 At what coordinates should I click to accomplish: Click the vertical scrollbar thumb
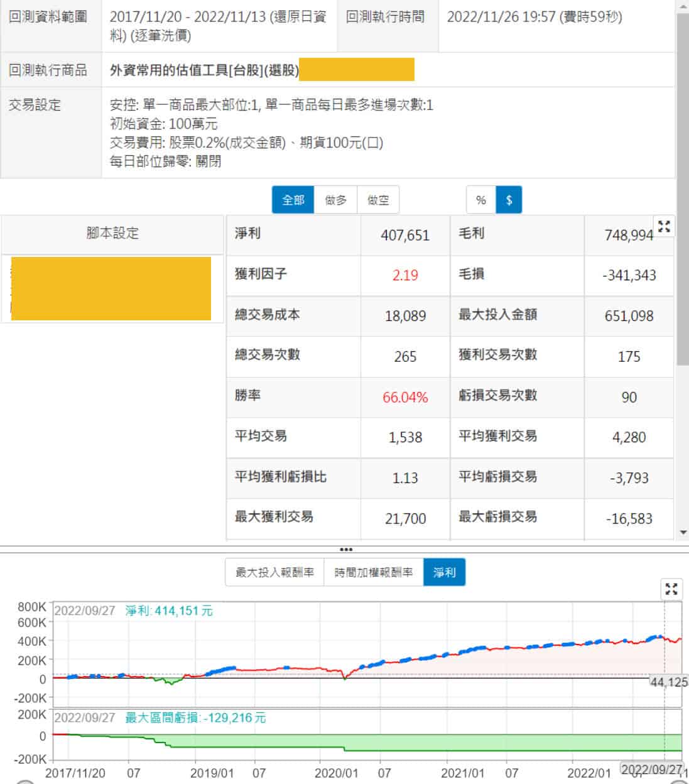(x=683, y=188)
